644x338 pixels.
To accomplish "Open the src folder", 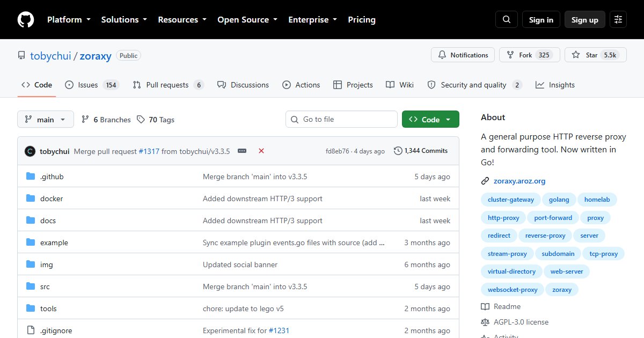I will click(45, 286).
